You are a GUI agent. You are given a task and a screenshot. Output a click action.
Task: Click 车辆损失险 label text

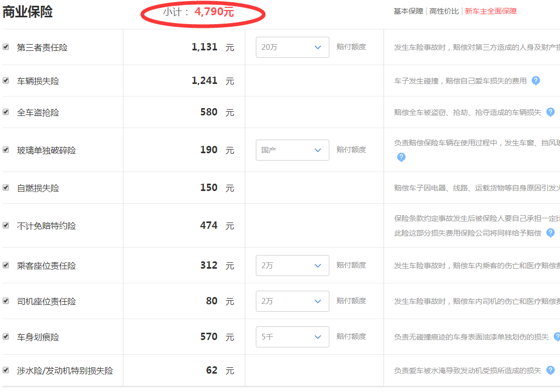(x=38, y=81)
